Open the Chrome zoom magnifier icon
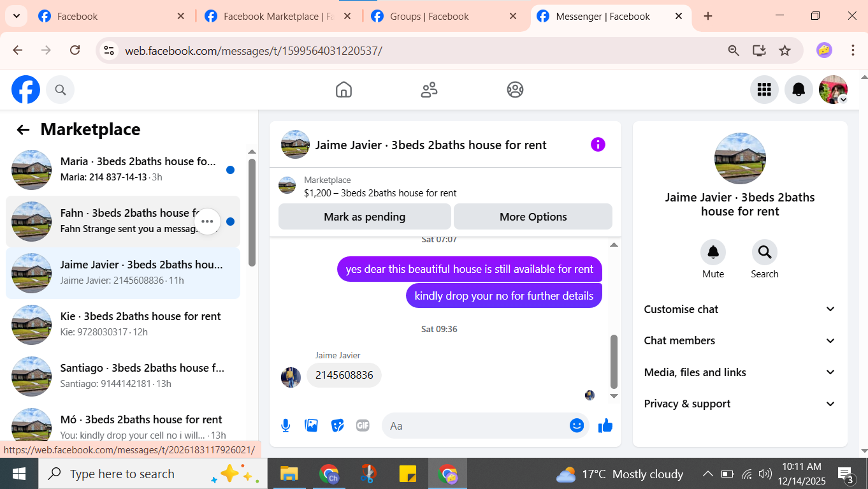The width and height of the screenshot is (868, 489). pyautogui.click(x=734, y=50)
